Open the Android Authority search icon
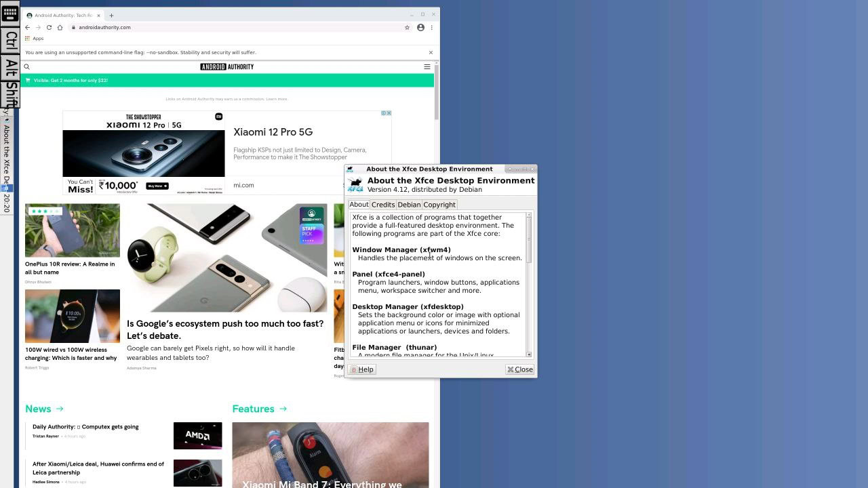Image resolution: width=868 pixels, height=488 pixels. tap(27, 66)
